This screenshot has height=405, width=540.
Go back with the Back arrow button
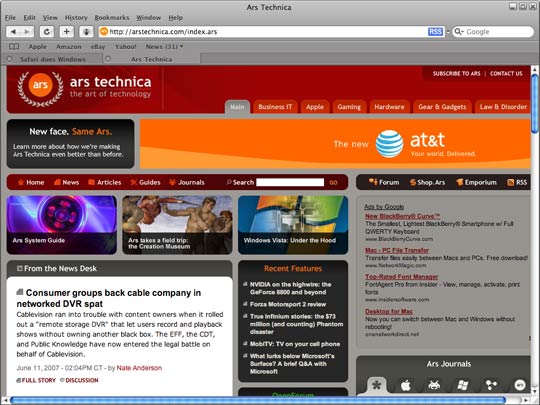pyautogui.click(x=13, y=32)
